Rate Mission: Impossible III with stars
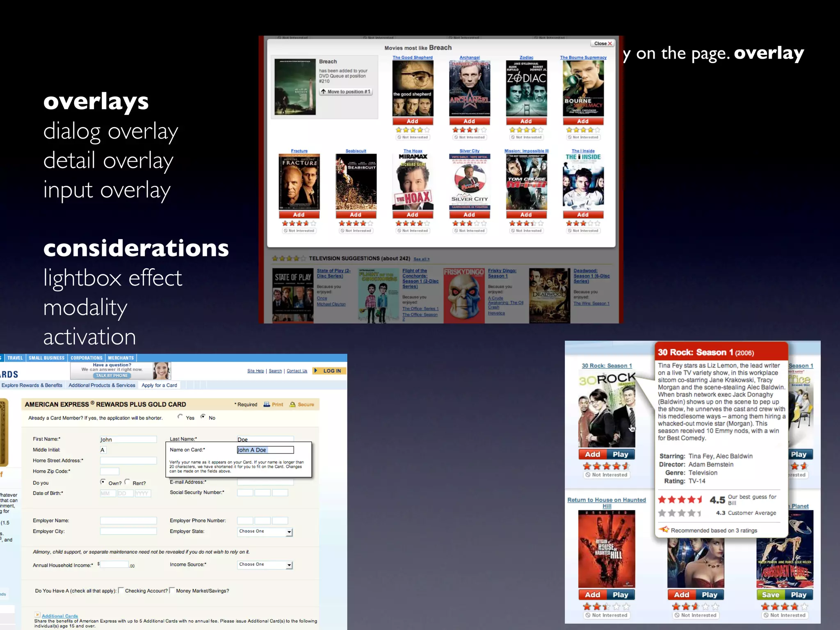 pos(526,224)
